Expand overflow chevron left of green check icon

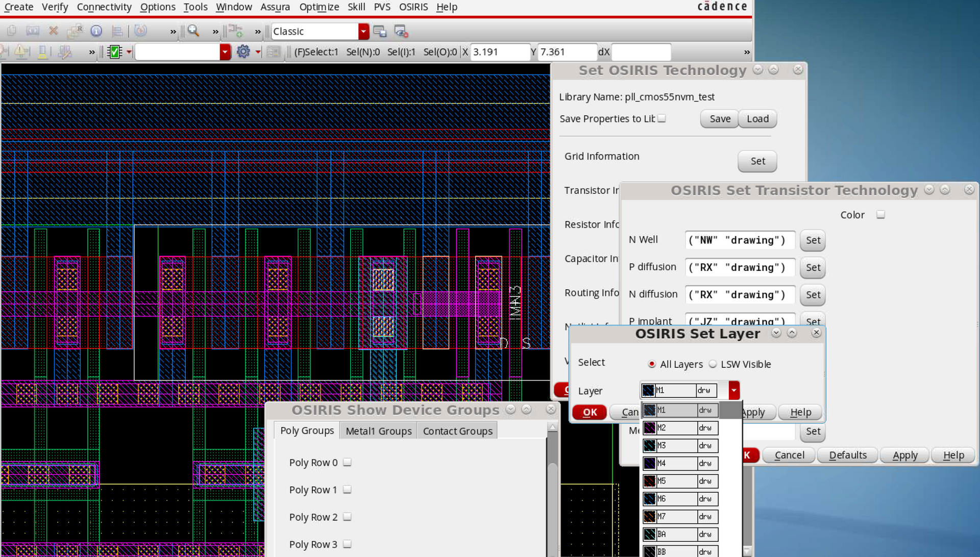tap(92, 52)
